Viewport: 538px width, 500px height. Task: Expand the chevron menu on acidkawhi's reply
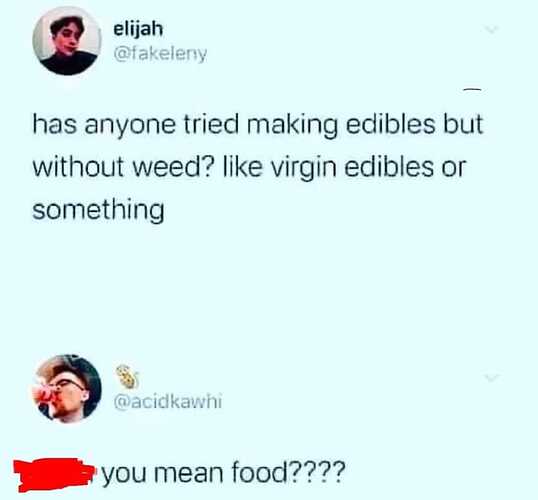click(x=492, y=378)
